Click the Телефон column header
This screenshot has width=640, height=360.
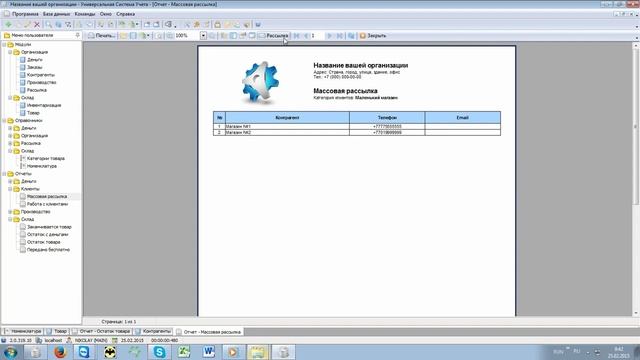387,118
